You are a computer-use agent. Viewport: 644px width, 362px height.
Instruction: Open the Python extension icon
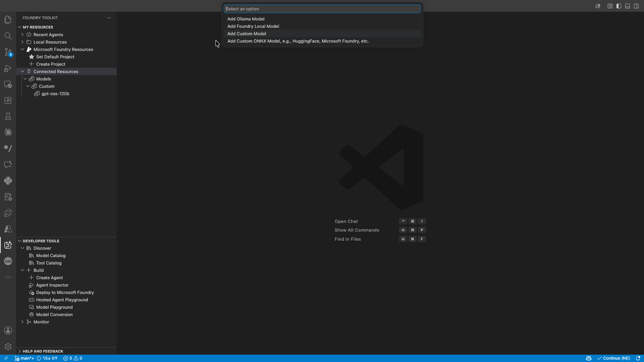tap(8, 181)
